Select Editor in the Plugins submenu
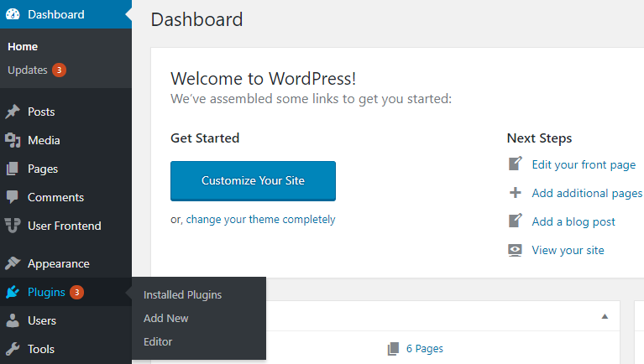644x364 pixels. (158, 341)
